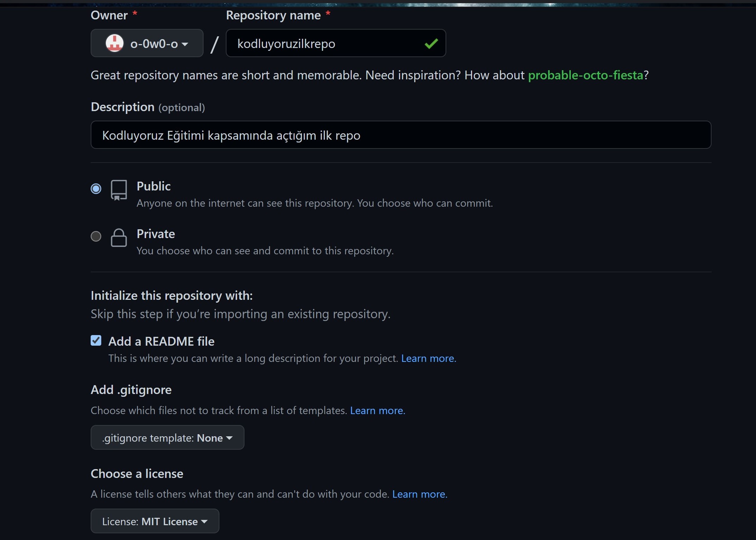The width and height of the screenshot is (756, 540).
Task: Uncheck Add a README file
Action: coord(96,340)
